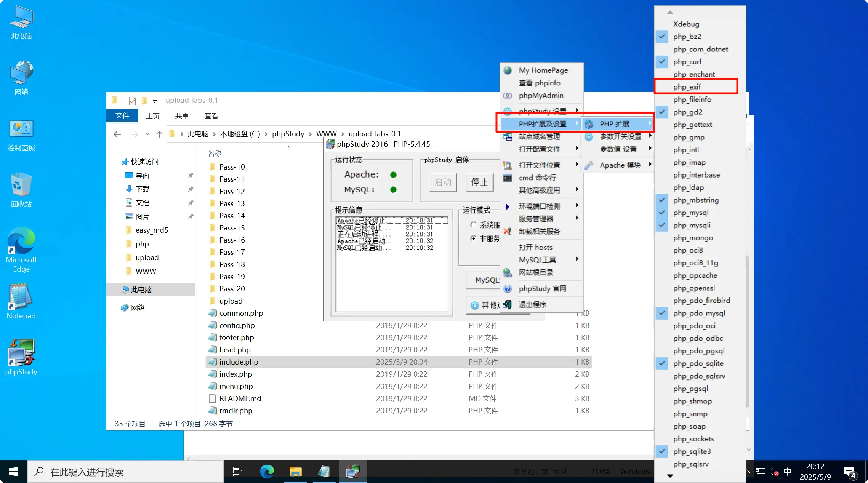Screen dimensions: 868x483
Task: Click the 停止 button in phpStudy
Action: click(479, 182)
